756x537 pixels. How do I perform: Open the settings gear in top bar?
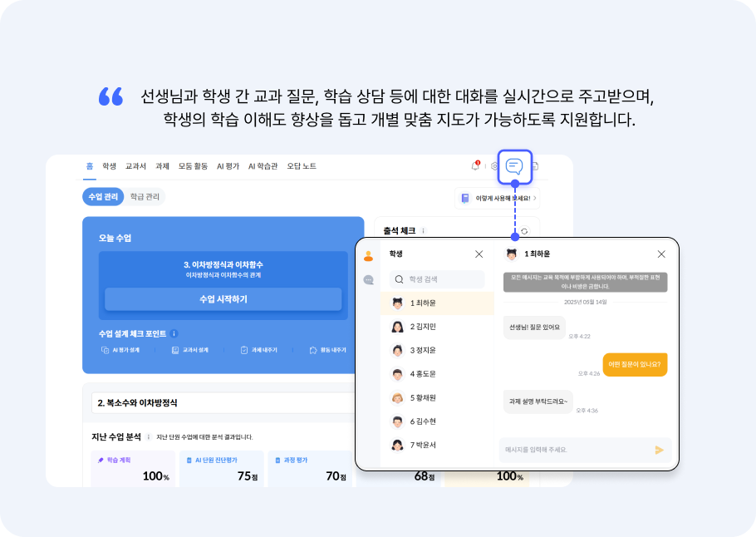pyautogui.click(x=493, y=166)
